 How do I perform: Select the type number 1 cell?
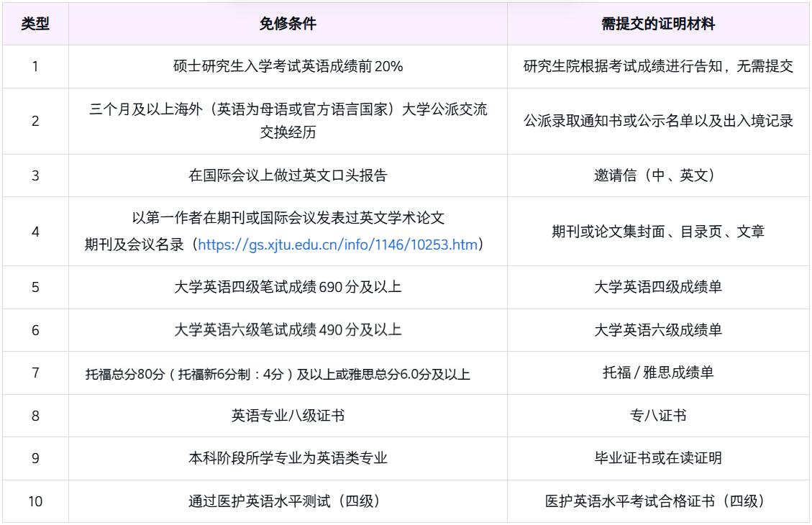click(35, 66)
